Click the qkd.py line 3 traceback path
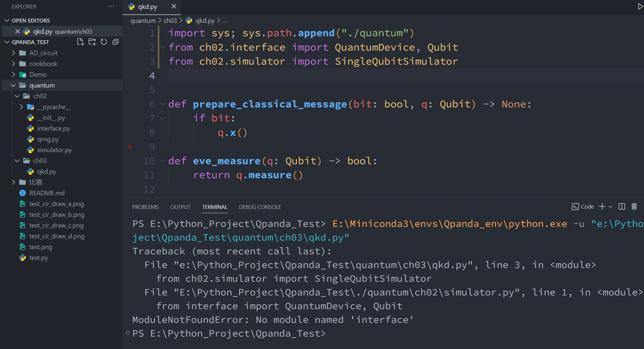 323,265
